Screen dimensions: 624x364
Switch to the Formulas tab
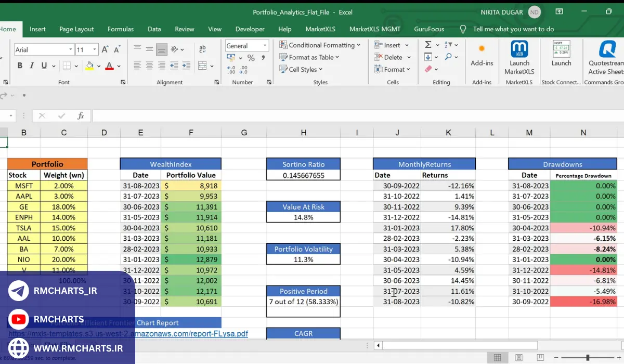pyautogui.click(x=121, y=29)
